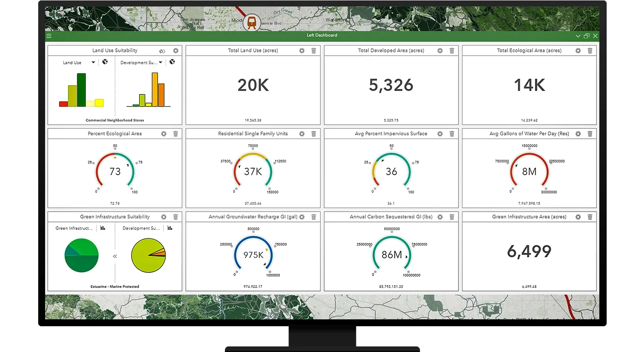Click the Residential Single Family Units gauge 37K

coord(253,172)
